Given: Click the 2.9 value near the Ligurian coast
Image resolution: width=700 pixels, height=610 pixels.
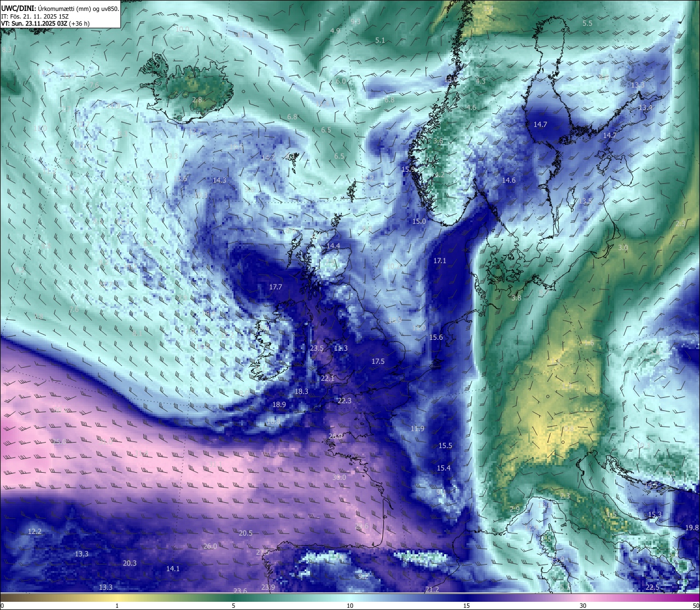Looking at the screenshot, I should pyautogui.click(x=515, y=509).
